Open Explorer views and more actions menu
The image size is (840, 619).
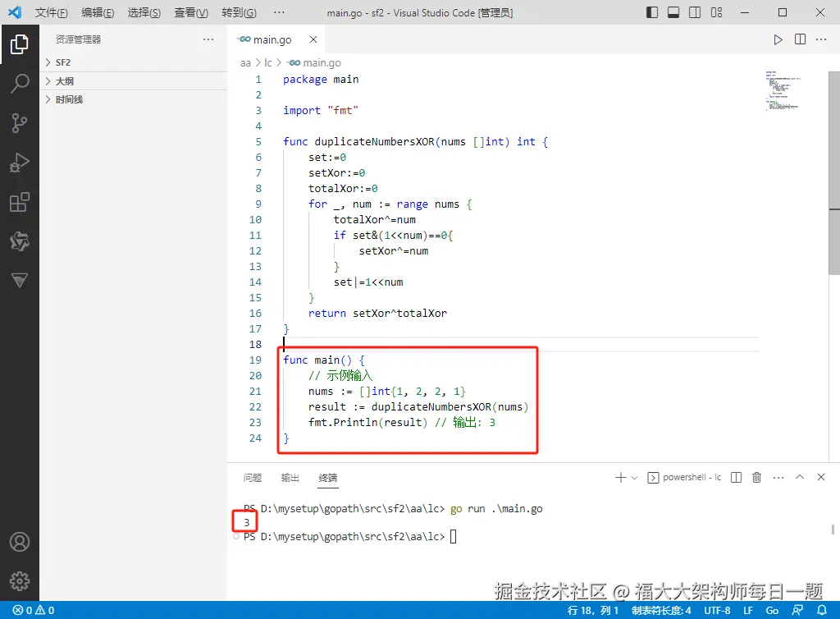208,39
